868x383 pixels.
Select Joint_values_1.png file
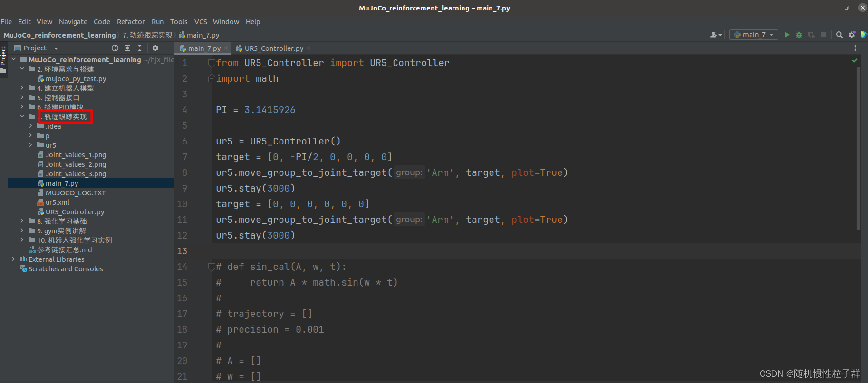76,154
